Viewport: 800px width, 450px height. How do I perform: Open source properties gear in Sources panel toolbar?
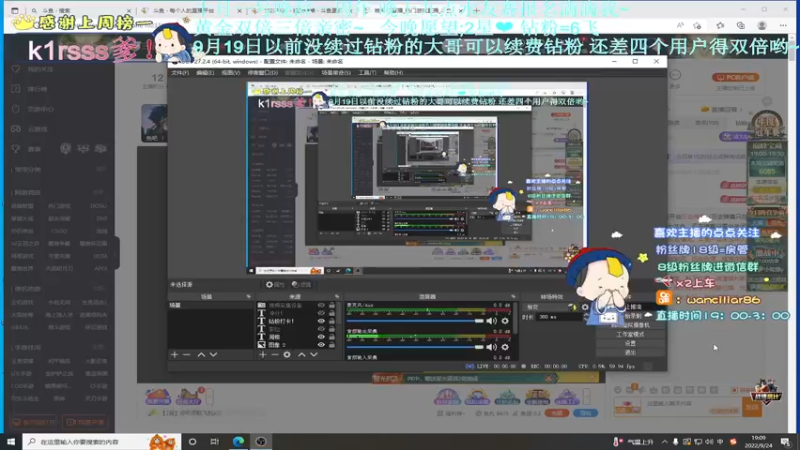(x=287, y=355)
